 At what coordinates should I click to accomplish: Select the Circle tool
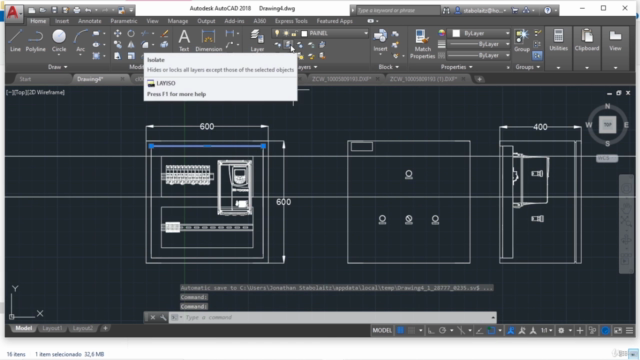(x=59, y=40)
